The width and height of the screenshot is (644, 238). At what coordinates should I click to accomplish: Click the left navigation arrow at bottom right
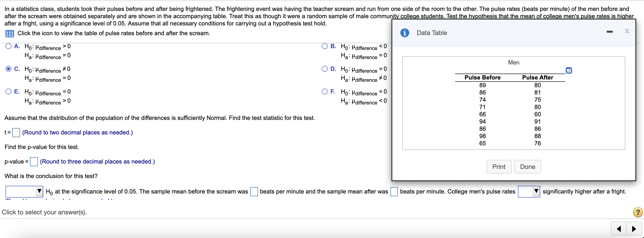click(x=619, y=228)
